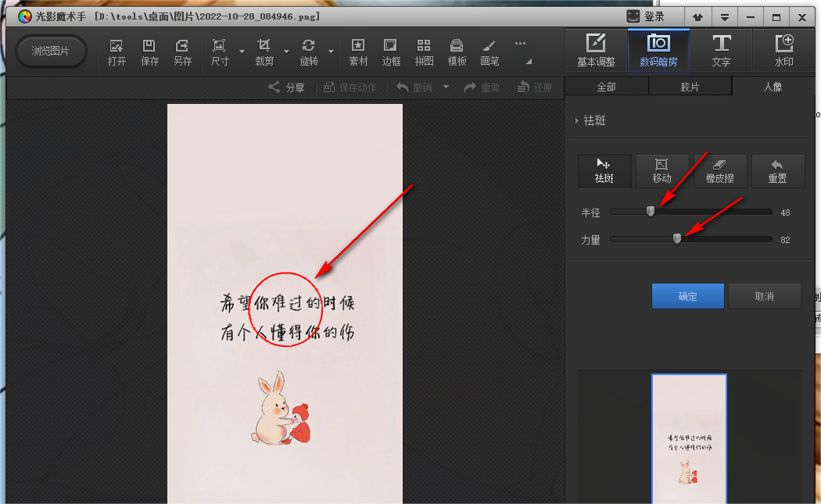The height and width of the screenshot is (504, 821).
Task: Open the 素材 (Materials) tool
Action: 358,52
